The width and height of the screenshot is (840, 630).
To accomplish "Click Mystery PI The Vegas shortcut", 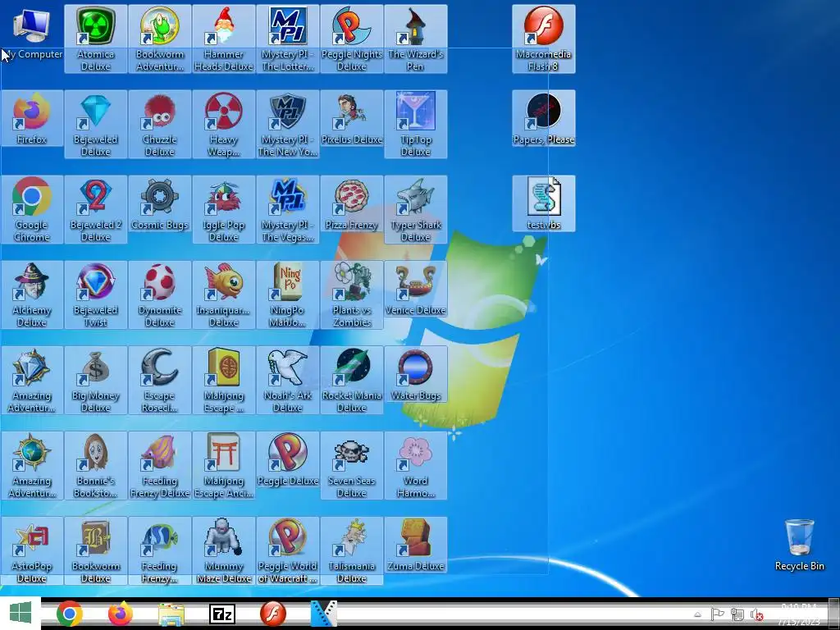I will pos(288,209).
